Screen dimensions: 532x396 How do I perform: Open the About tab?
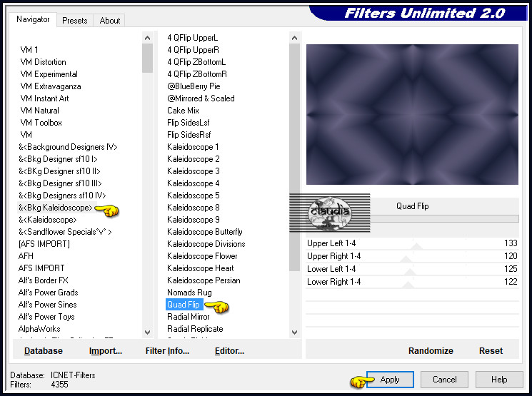[109, 21]
